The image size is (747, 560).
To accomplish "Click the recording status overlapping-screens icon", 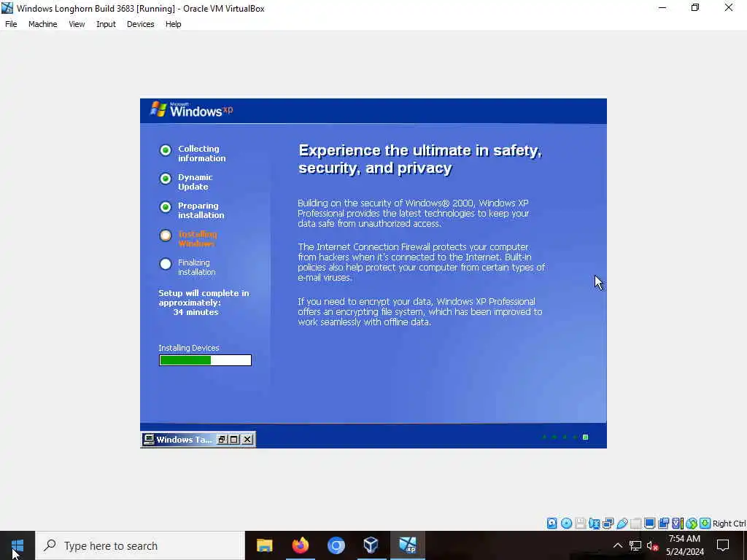I will pos(664,524).
